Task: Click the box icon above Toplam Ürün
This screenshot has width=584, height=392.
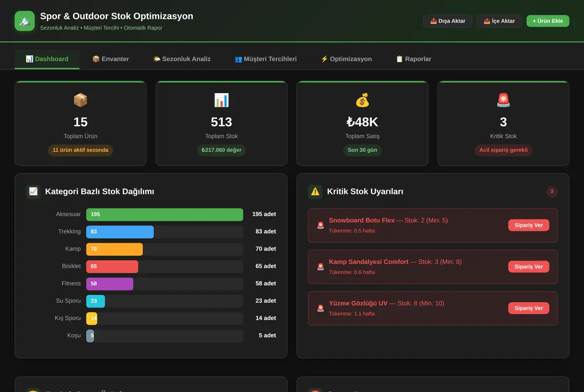Action: (x=80, y=100)
